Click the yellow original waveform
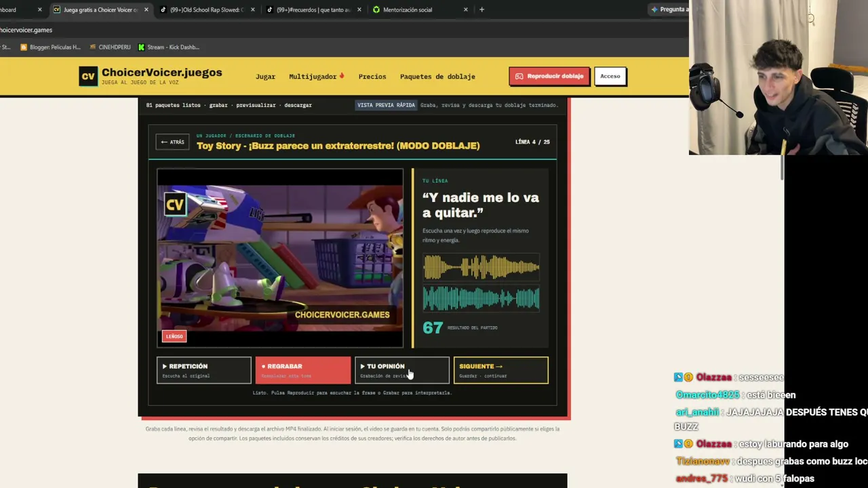Viewport: 868px width, 488px height. pos(481,268)
